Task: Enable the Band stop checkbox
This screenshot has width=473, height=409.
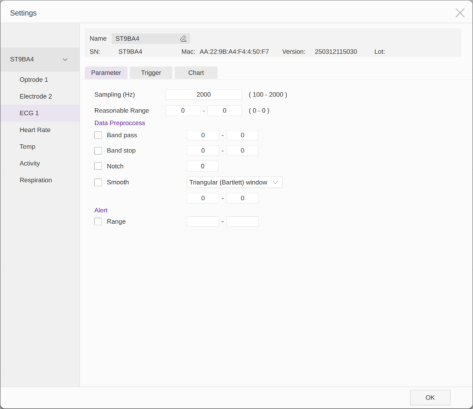Action: click(98, 151)
